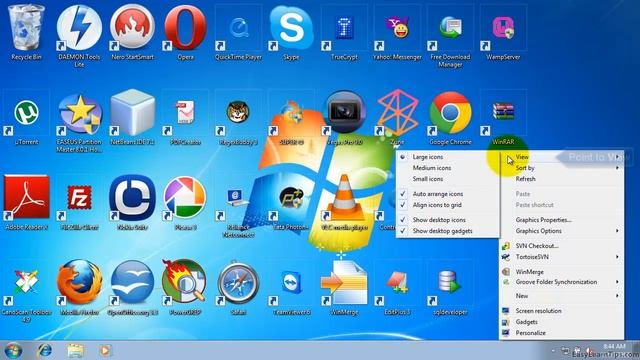Expand Groove Folder Synchronization submenu
The height and width of the screenshot is (360, 640).
click(562, 282)
